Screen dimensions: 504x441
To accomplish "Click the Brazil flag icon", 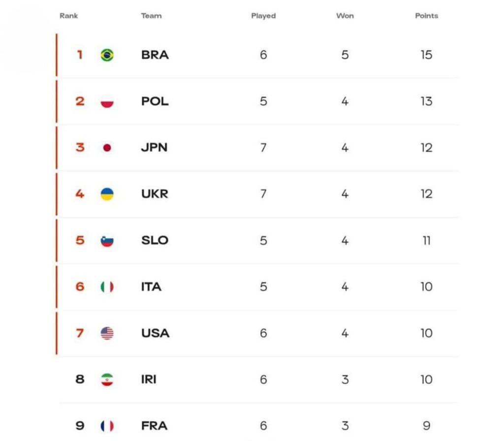I will click(x=107, y=55).
